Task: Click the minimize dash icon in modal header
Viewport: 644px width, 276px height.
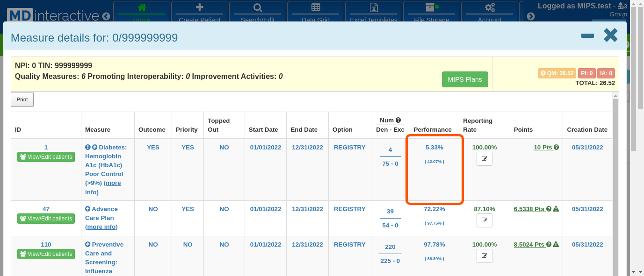Action: pos(587,36)
